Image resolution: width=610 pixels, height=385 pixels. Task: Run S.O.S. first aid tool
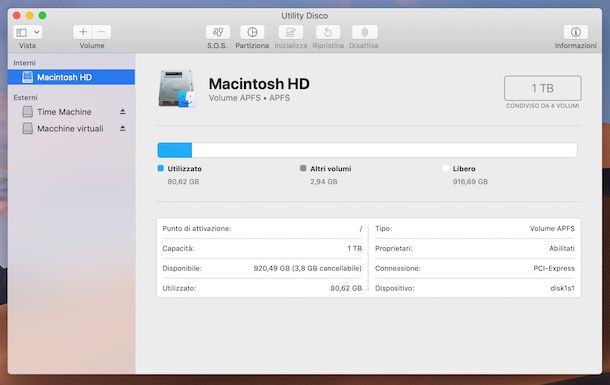coord(218,32)
